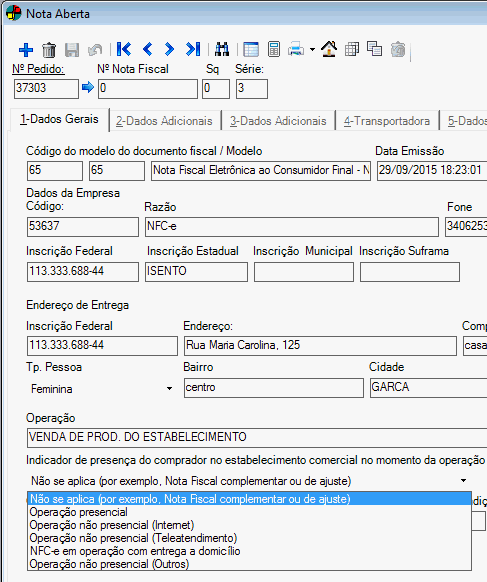Click the Endereço field Rua Maria Carolina
This screenshot has width=487, height=582.
[320, 346]
